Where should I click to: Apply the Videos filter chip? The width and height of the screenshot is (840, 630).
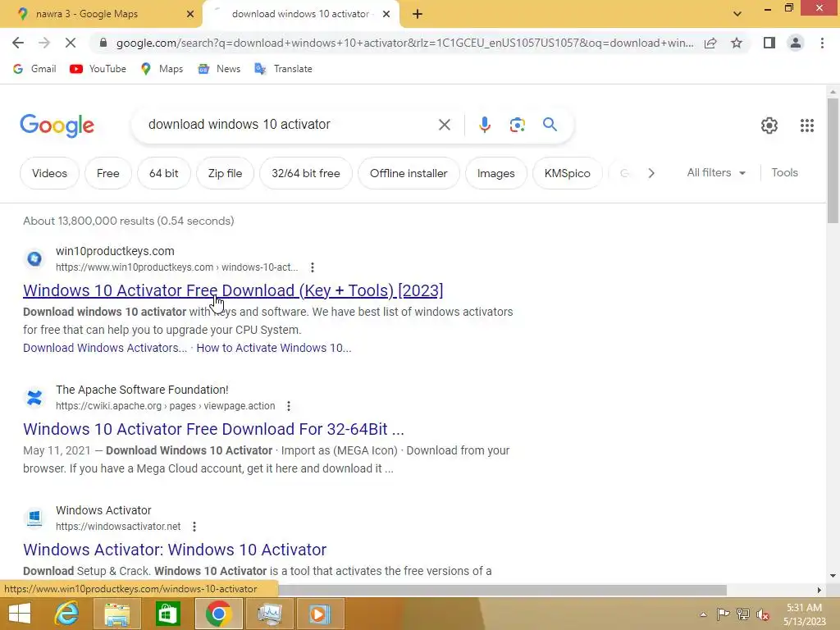[x=49, y=173]
